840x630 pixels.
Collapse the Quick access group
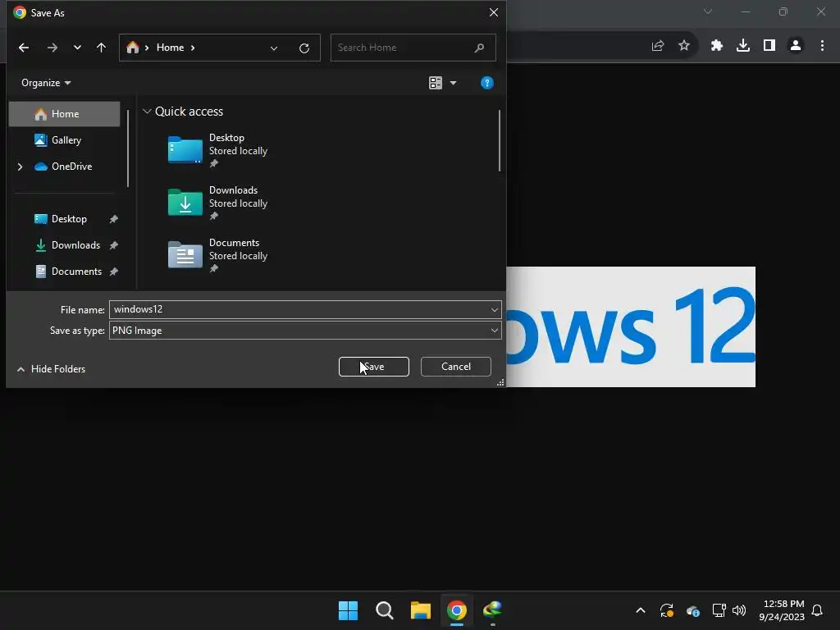(x=147, y=112)
